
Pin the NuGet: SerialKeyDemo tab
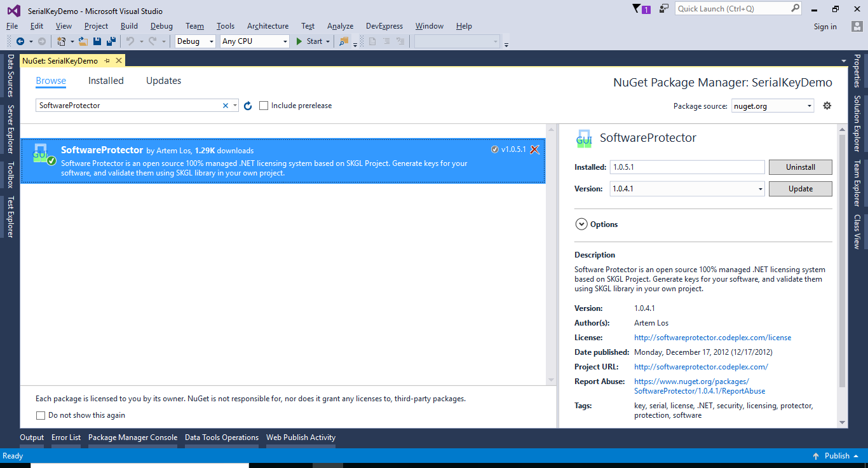(x=107, y=61)
